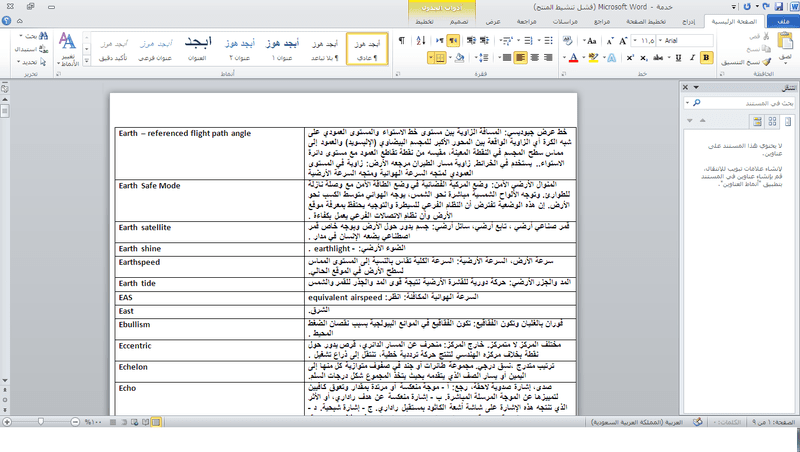The width and height of the screenshot is (800, 452).
Task: Click the red font color A button
Action: (573, 58)
